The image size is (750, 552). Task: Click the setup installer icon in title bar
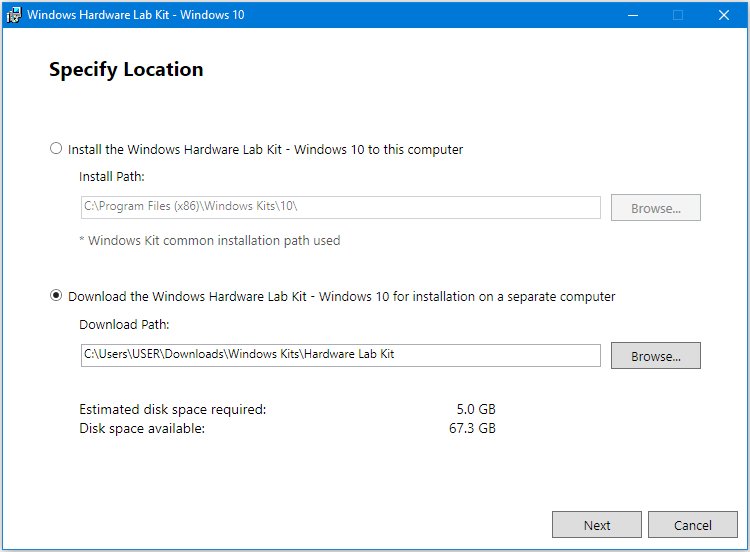click(x=13, y=15)
